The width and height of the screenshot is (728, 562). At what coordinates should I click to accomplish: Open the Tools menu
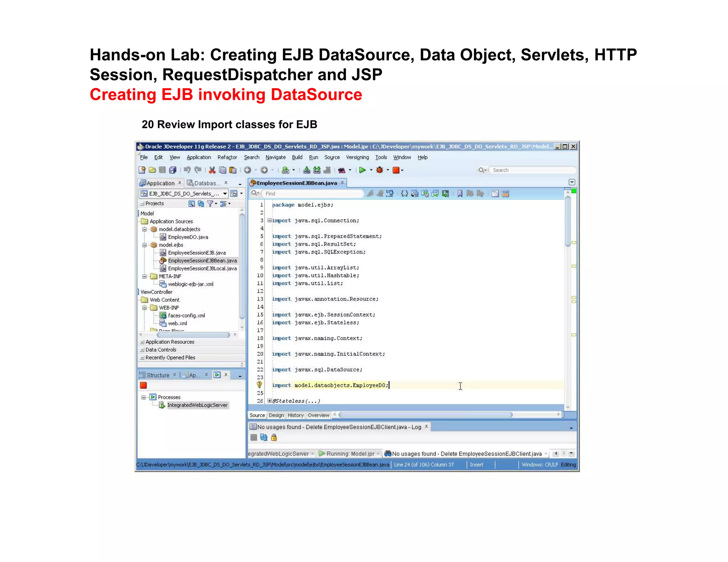381,157
